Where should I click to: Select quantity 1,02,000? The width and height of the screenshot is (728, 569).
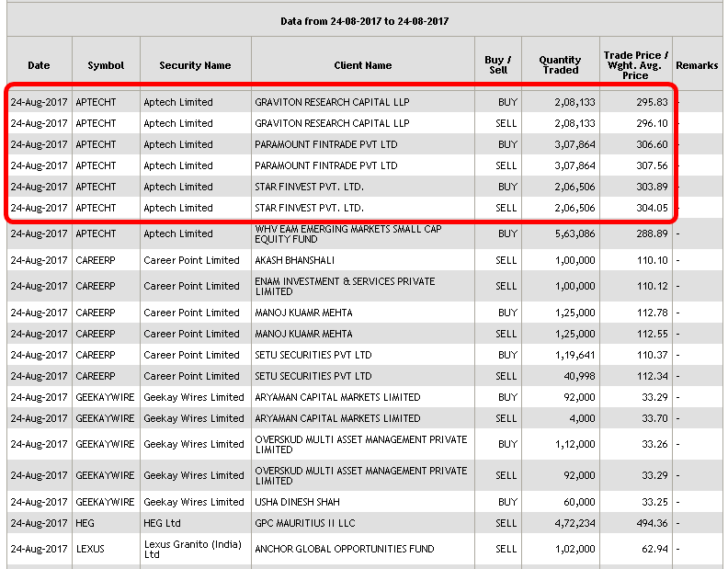click(x=574, y=549)
